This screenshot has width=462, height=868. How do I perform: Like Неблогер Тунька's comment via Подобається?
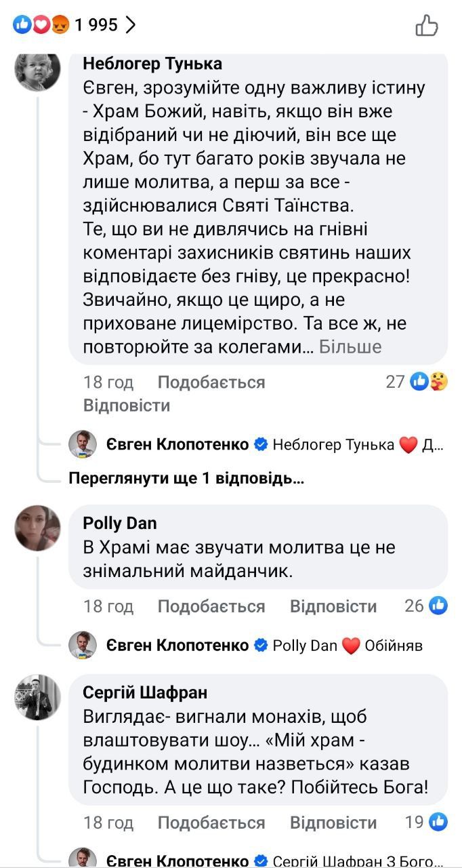pyautogui.click(x=211, y=382)
